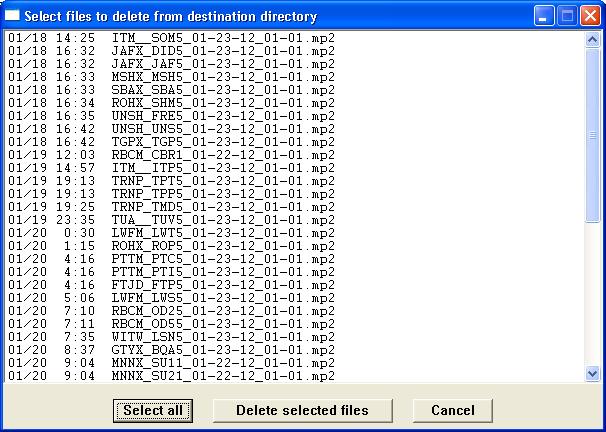The width and height of the screenshot is (606, 432).
Task: Select file ITM__ITP5_01-23-12_01-01.mp2
Action: click(x=296, y=168)
